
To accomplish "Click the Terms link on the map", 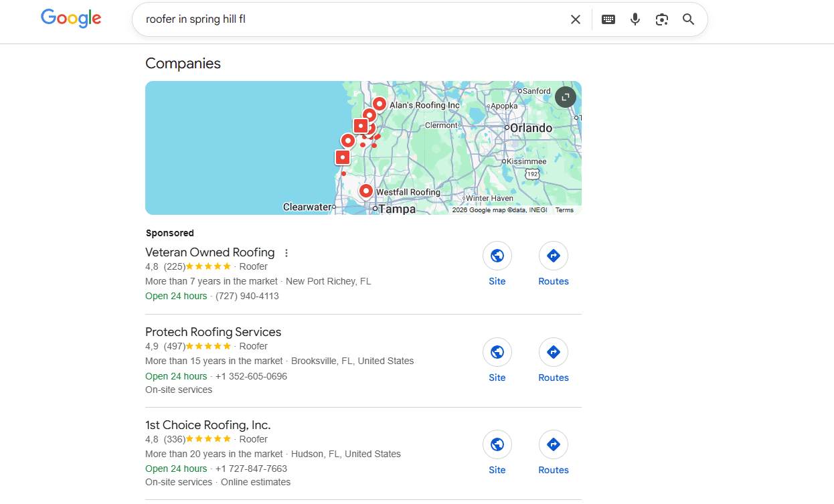I will pos(564,209).
